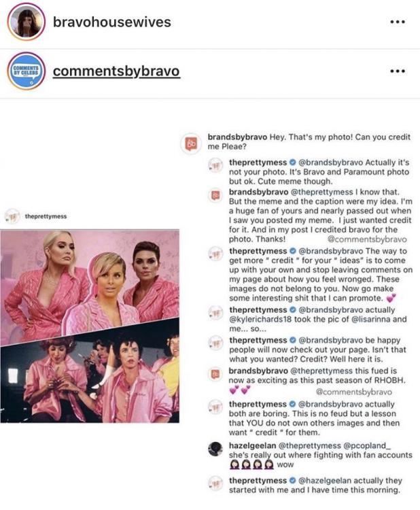The image size is (420, 510).
Task: Visit bravohousewives username link
Action: coord(112,22)
